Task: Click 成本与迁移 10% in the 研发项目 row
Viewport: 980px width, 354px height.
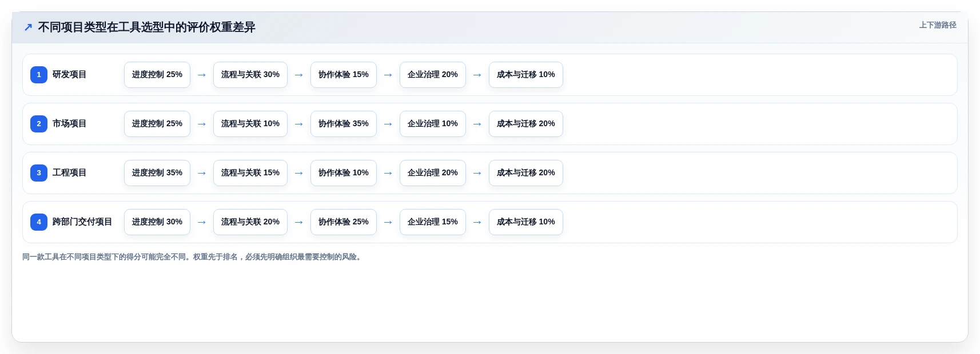Action: point(526,75)
